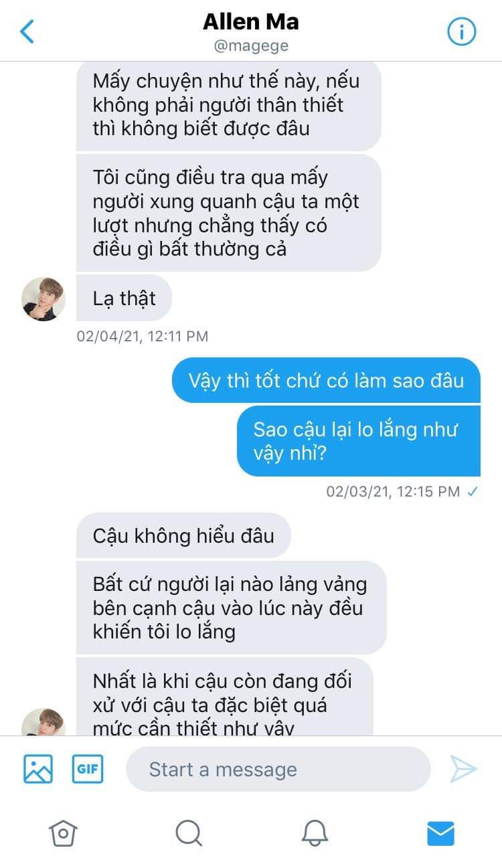The width and height of the screenshot is (502, 868).
Task: Tap the partially visible avatar at bottom
Action: (x=44, y=723)
